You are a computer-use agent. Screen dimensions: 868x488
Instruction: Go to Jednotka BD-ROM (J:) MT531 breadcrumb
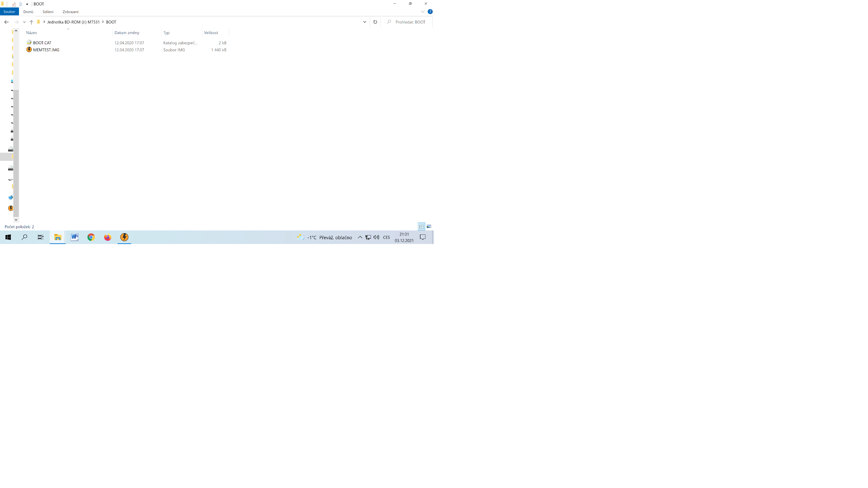73,22
